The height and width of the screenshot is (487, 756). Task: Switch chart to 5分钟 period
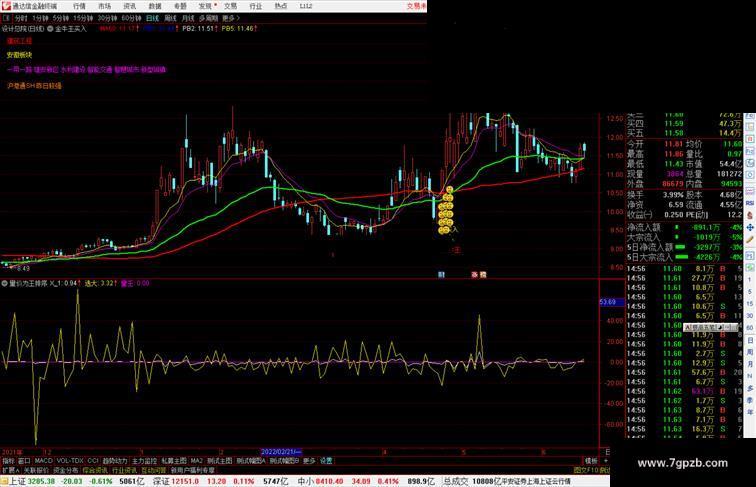pos(61,18)
